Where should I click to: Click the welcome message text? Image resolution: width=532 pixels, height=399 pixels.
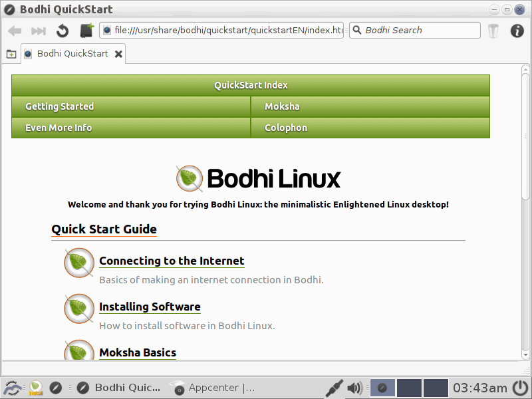coord(258,205)
